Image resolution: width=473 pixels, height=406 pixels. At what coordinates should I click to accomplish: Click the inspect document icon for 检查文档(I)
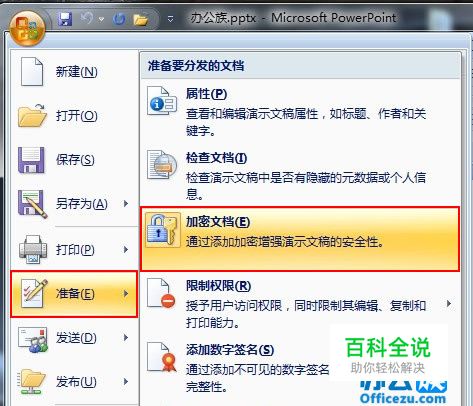[162, 165]
